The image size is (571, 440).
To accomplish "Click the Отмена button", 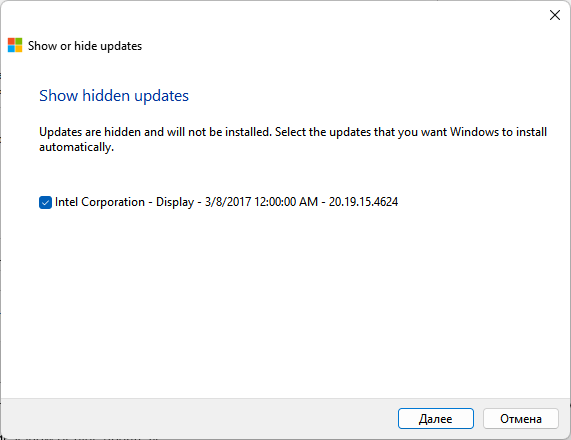I will 521,419.
